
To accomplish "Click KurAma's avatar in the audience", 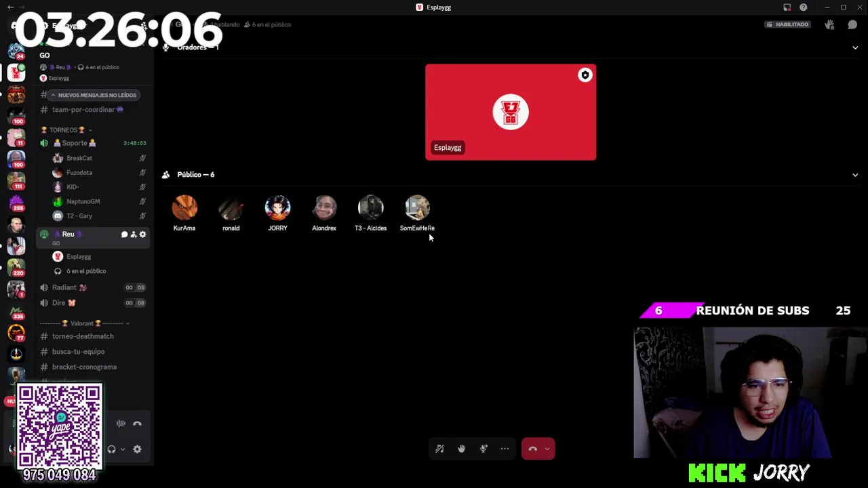I will (x=184, y=208).
